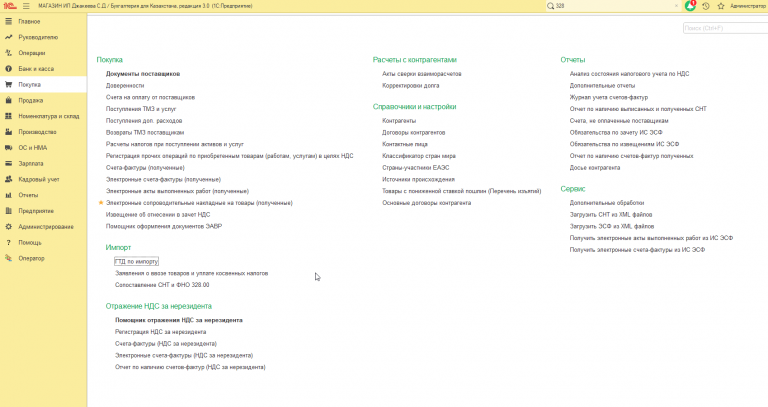Go to the Производство section

(x=38, y=132)
